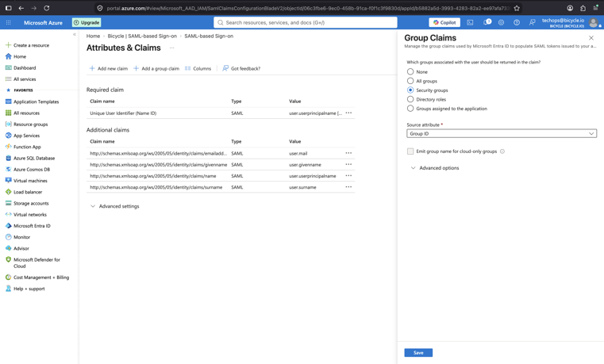Click the feedback icon in top bar
The height and width of the screenshot is (364, 604).
[x=532, y=23]
